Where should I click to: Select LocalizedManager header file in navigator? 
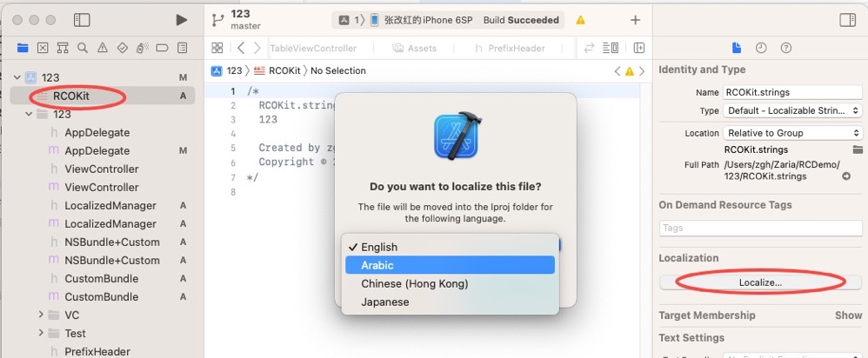110,205
